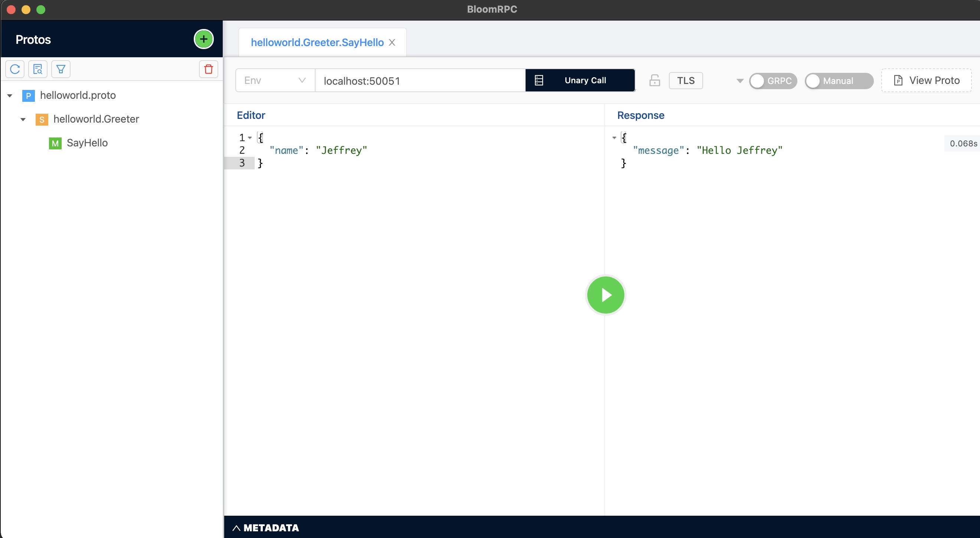Click the red delete all trash icon
The width and height of the screenshot is (980, 538).
pos(208,69)
